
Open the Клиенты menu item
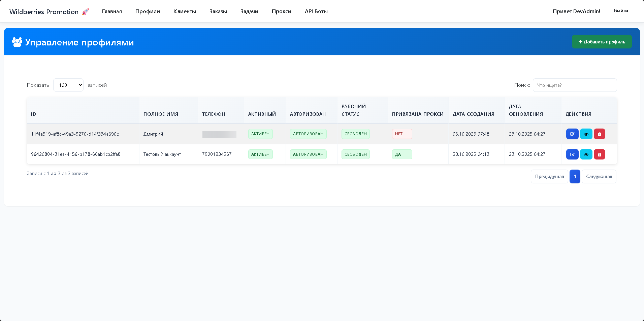185,11
